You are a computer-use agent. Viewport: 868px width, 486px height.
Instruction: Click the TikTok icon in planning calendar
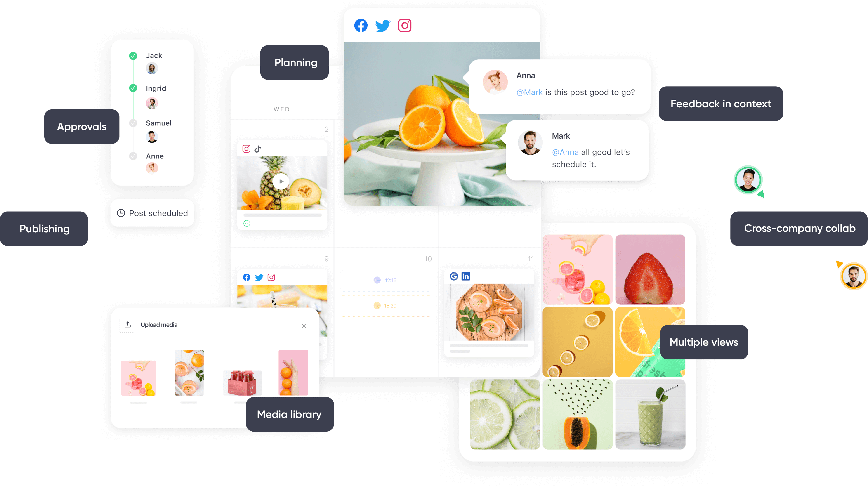257,149
